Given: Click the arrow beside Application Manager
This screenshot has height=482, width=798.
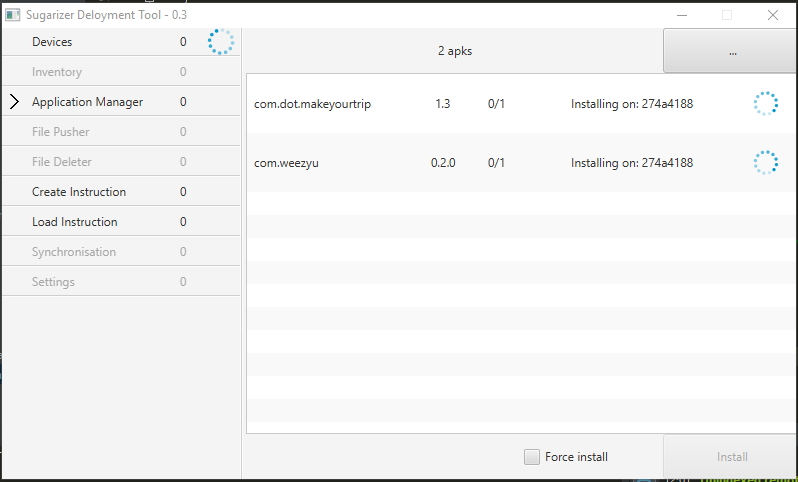Looking at the screenshot, I should [14, 102].
